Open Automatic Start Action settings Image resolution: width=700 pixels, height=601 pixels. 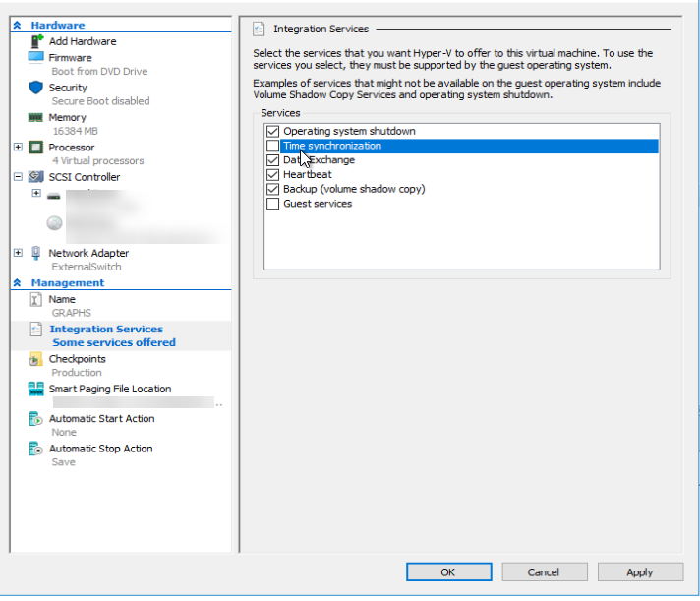(x=102, y=419)
